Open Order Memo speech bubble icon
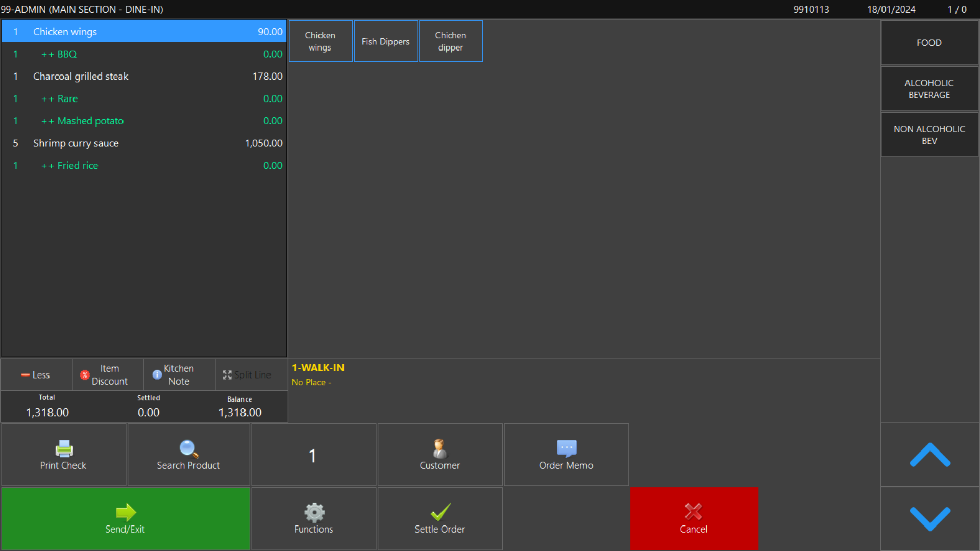Screen dimensions: 980x551 tap(566, 448)
